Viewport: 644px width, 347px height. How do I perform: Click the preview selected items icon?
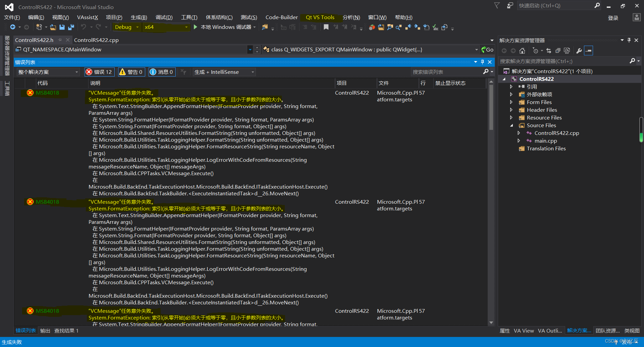[x=589, y=51]
